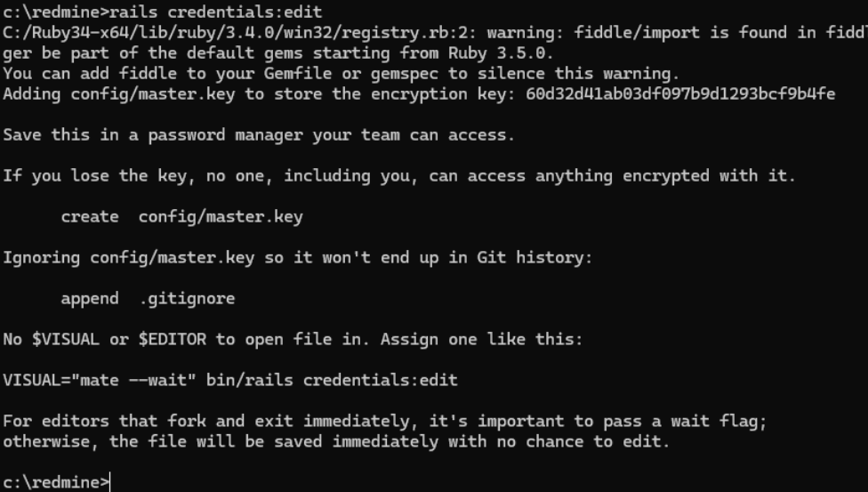This screenshot has width=868, height=492.
Task: Click the ".gitignore" file name
Action: point(187,298)
